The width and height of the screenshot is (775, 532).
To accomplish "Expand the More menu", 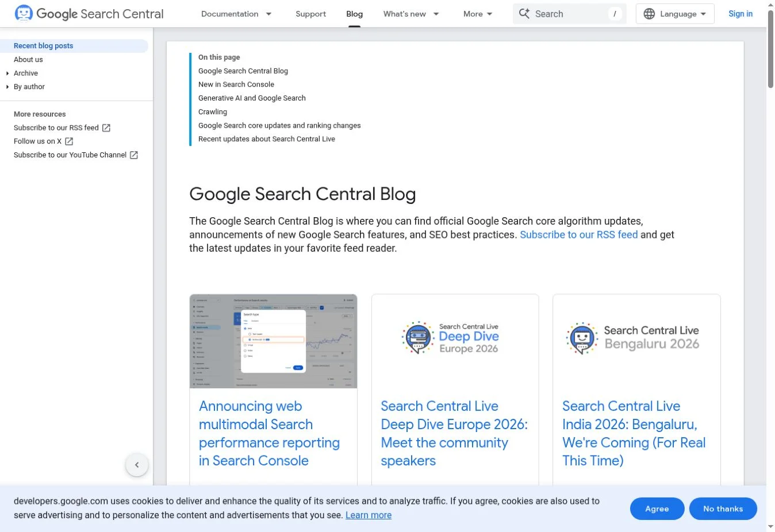I will click(478, 14).
